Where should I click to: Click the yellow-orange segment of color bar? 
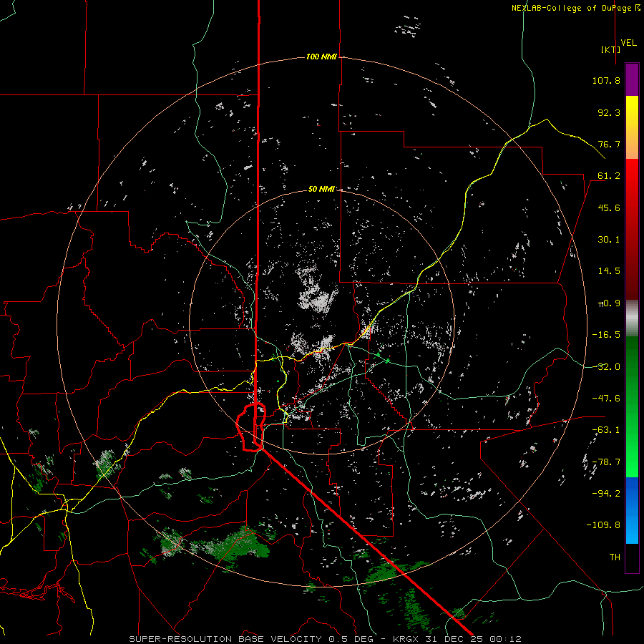[x=632, y=127]
